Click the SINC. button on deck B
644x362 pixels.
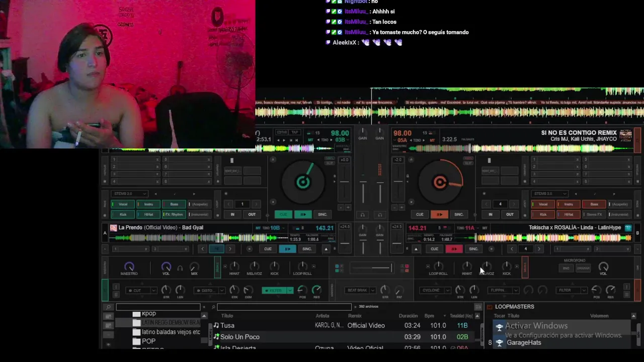point(473,249)
